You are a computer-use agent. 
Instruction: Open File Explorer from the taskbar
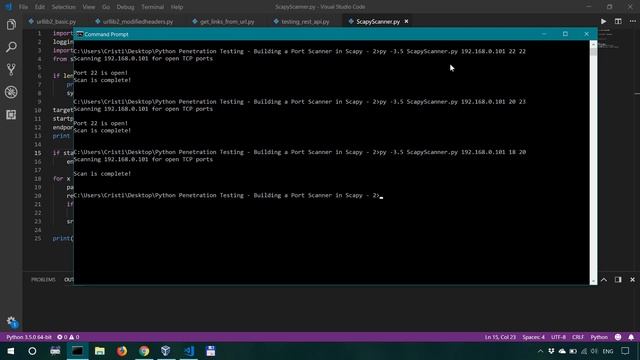pyautogui.click(x=100, y=351)
